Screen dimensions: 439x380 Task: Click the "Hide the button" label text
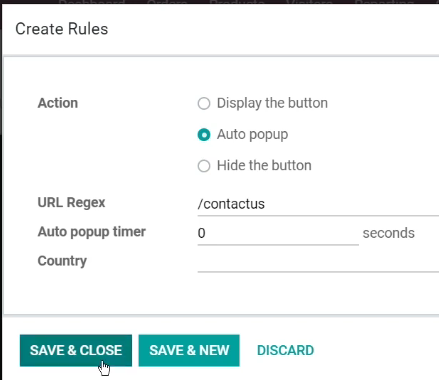(x=264, y=165)
